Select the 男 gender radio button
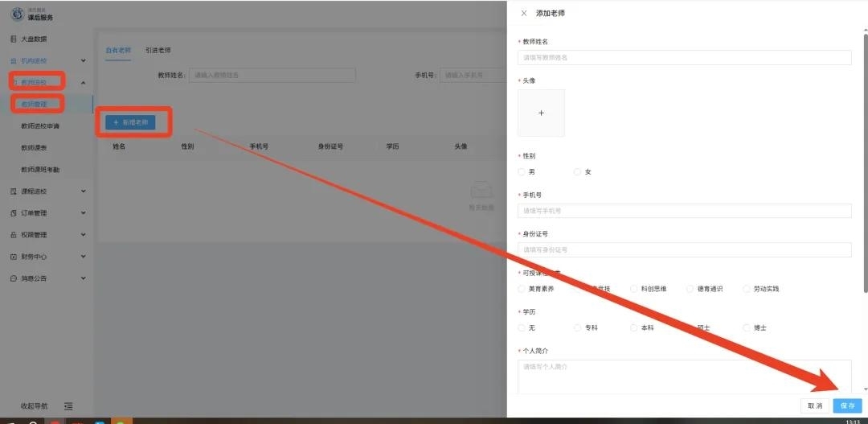 (522, 172)
